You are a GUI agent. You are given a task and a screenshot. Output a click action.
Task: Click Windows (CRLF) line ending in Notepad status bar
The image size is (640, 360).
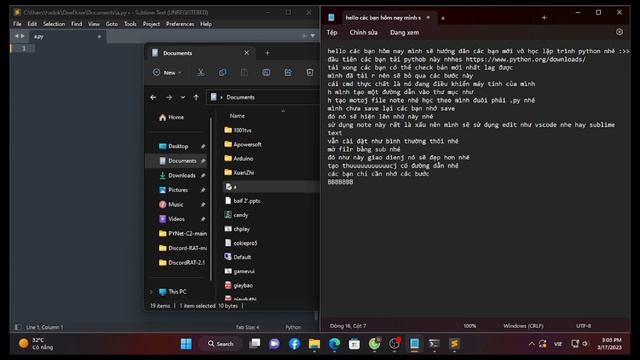click(x=523, y=326)
